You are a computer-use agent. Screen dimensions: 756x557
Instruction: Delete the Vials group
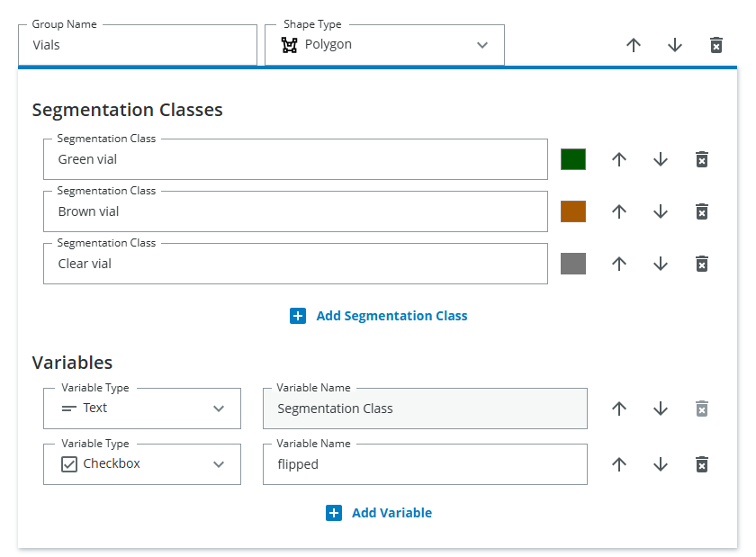coord(715,44)
